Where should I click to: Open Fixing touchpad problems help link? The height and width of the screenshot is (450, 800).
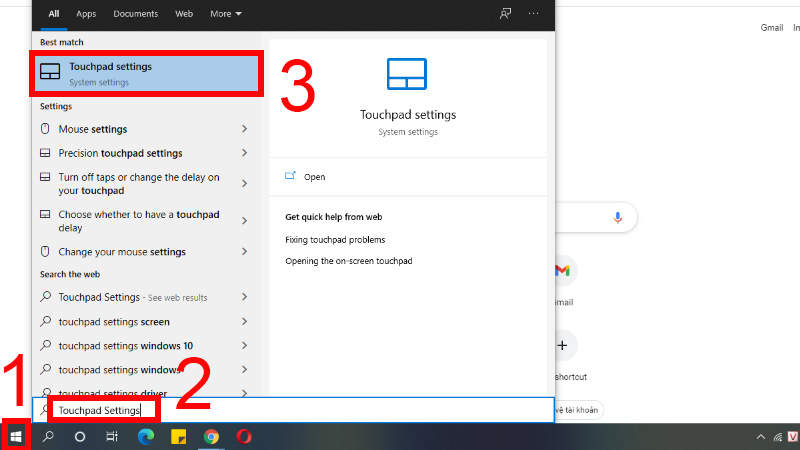click(335, 240)
